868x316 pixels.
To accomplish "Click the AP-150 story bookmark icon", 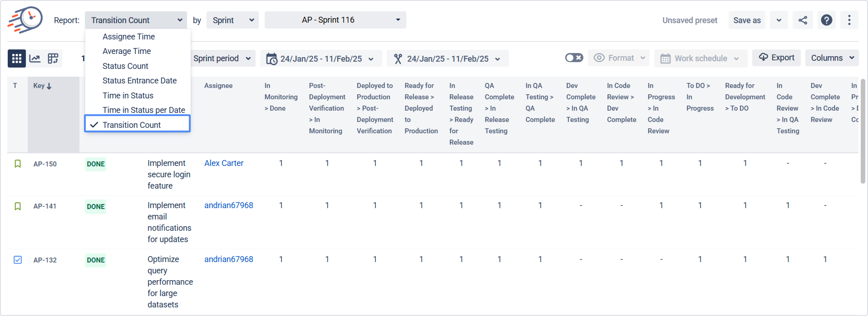I will pyautogui.click(x=17, y=164).
